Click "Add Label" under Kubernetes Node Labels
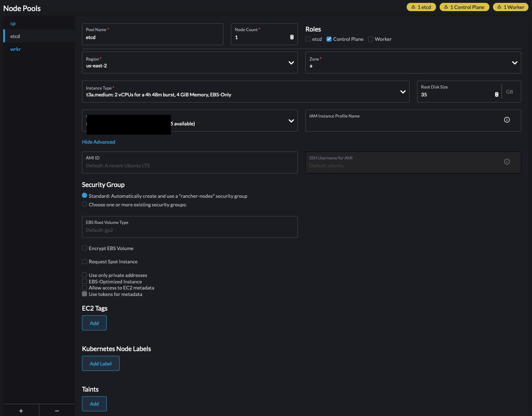Image resolution: width=532 pixels, height=416 pixels. click(101, 363)
